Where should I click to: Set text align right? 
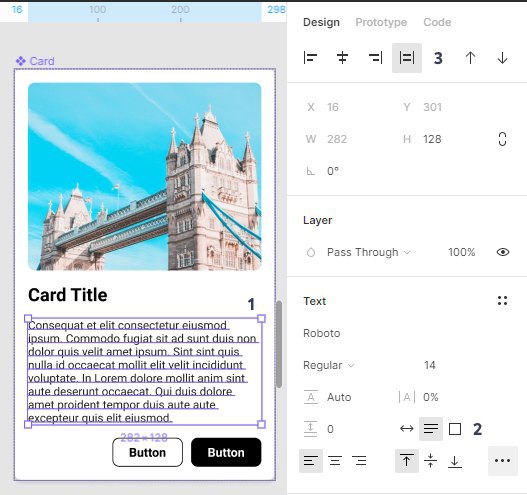point(359,461)
